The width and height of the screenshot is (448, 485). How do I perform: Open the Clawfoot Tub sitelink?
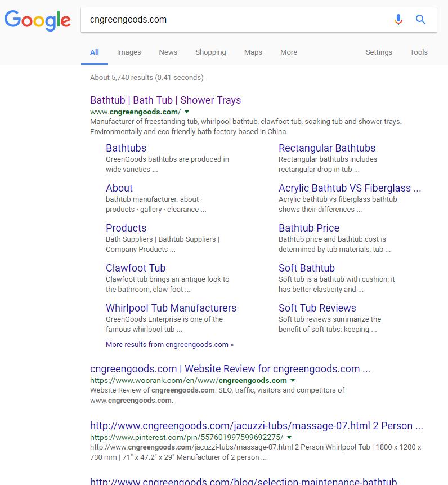click(136, 268)
